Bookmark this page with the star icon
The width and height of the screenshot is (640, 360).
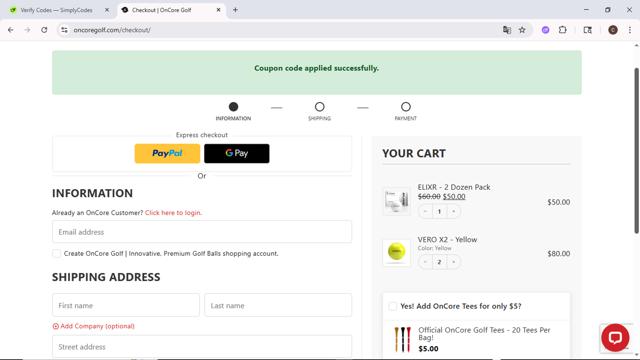522,30
